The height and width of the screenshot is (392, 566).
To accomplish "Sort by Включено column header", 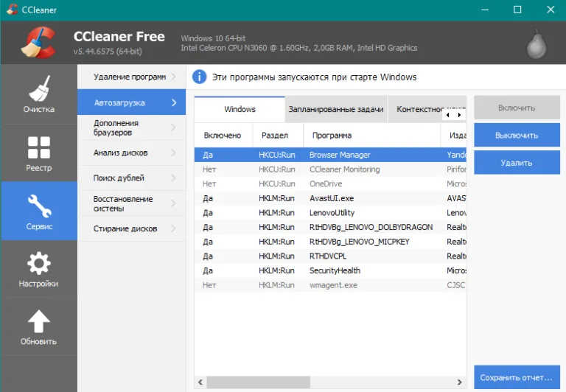I will (x=223, y=136).
